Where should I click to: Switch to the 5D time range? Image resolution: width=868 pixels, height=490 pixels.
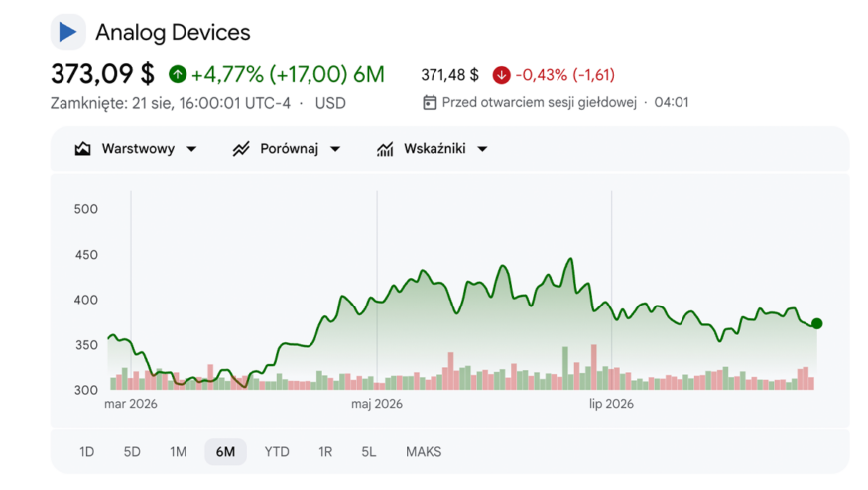coord(132,452)
